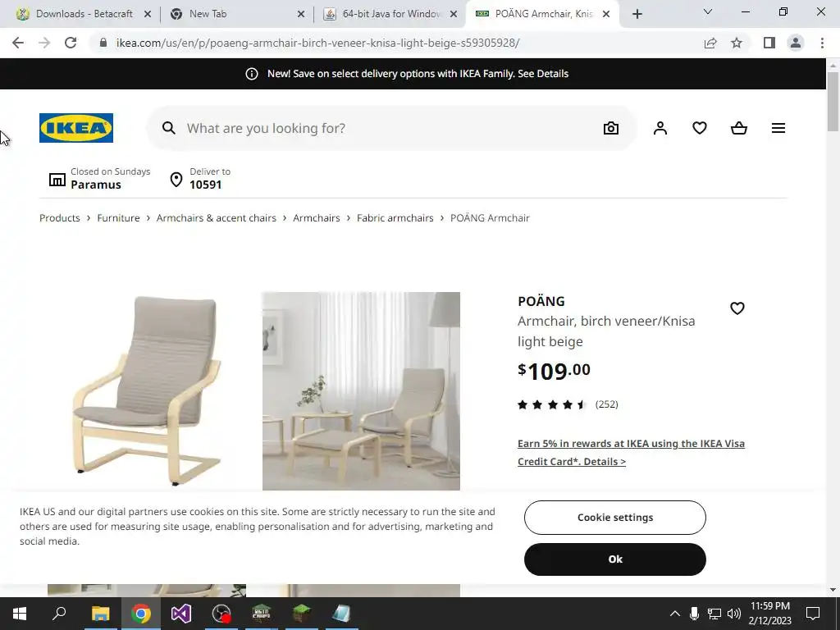
Task: Save POÄNG armchair to favorites heart
Action: point(737,308)
